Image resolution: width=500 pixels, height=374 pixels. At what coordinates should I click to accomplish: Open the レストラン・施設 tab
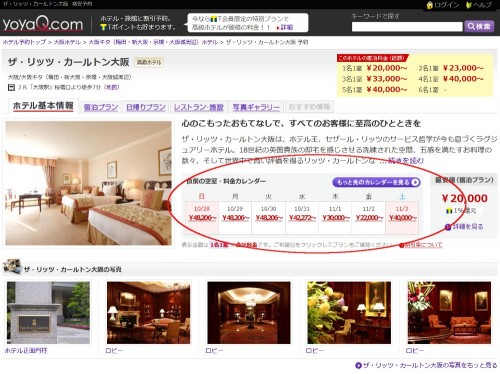[x=199, y=107]
